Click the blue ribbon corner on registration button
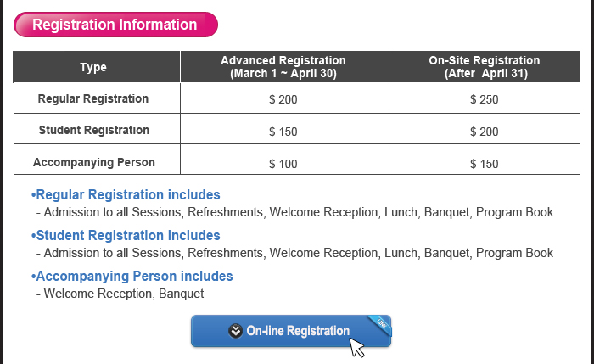The height and width of the screenshot is (364, 594). 381,323
